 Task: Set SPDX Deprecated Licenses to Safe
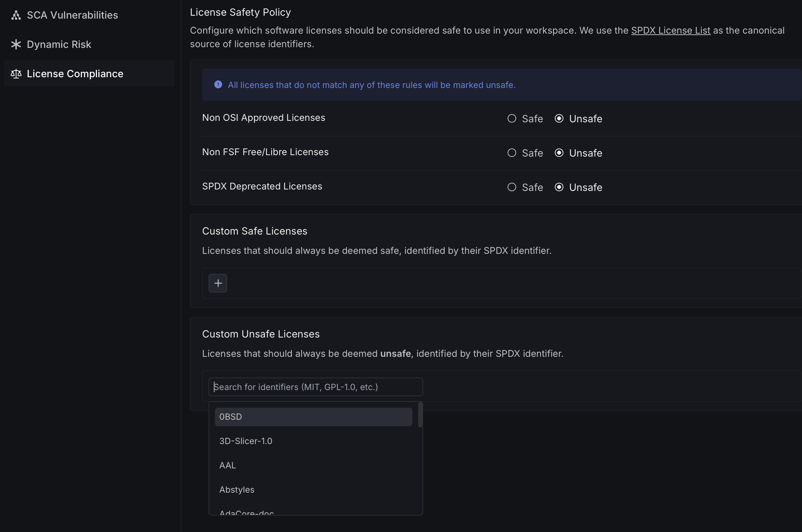click(512, 187)
